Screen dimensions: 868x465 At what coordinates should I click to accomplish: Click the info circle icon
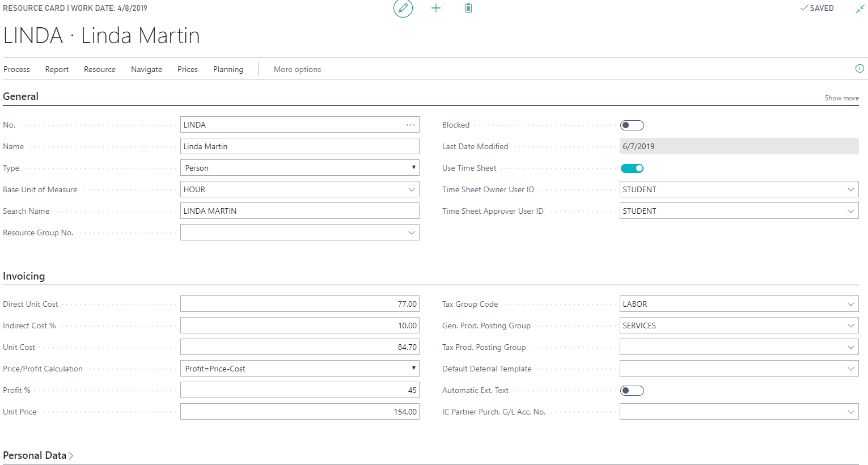click(859, 69)
